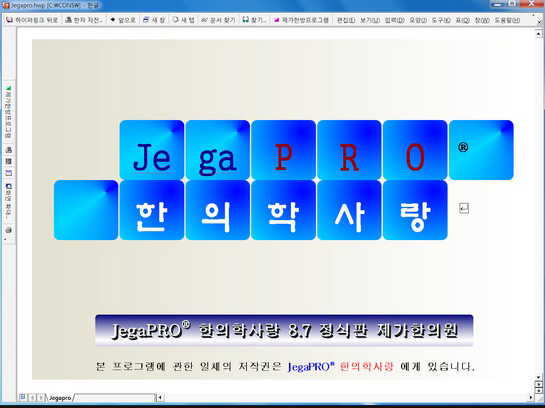Click the first-tab button left of Jegapro tab
This screenshot has width=545, height=408.
(23, 397)
